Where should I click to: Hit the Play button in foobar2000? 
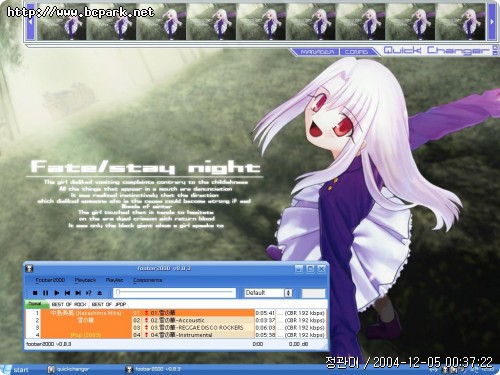point(57,293)
